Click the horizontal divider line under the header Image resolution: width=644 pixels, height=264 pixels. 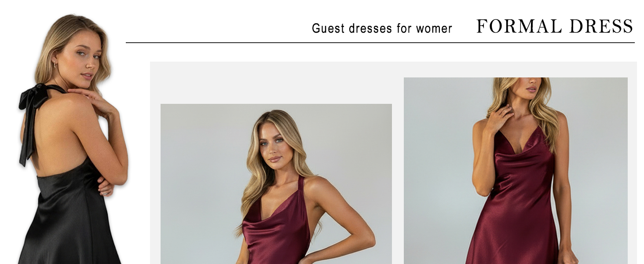tap(380, 43)
